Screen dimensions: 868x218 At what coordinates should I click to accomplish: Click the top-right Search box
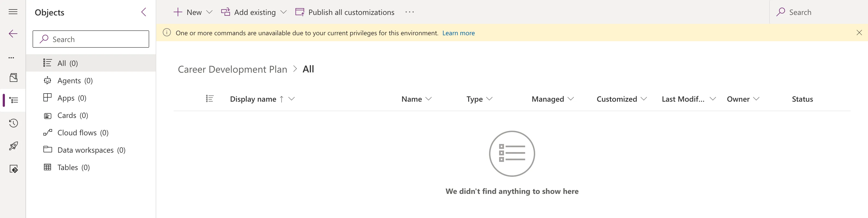point(819,12)
